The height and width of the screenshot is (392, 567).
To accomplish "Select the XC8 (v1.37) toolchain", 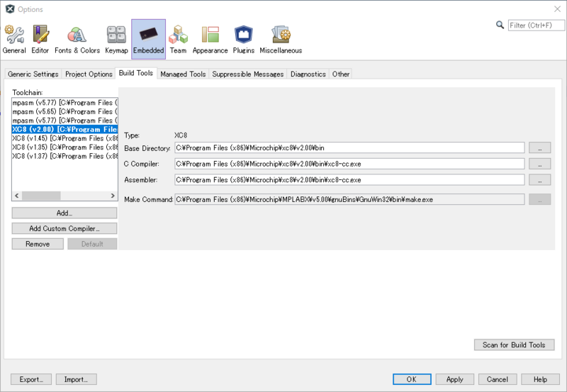I will [x=64, y=156].
